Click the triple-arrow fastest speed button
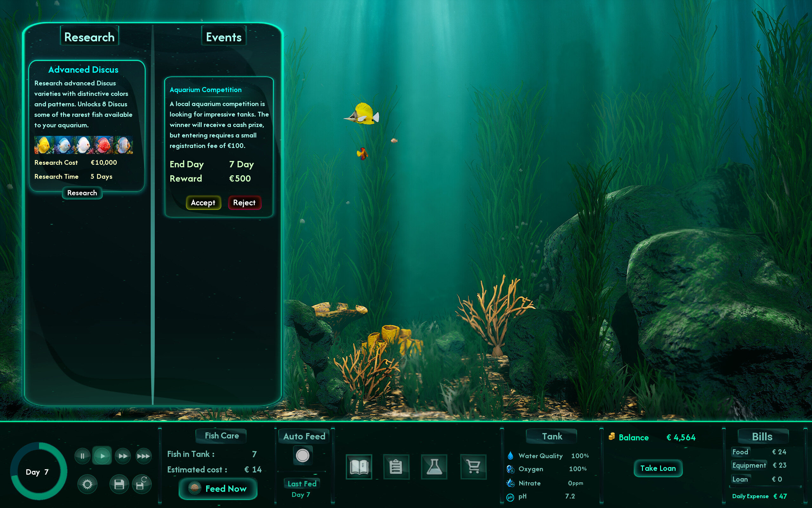The image size is (812, 508). (143, 456)
